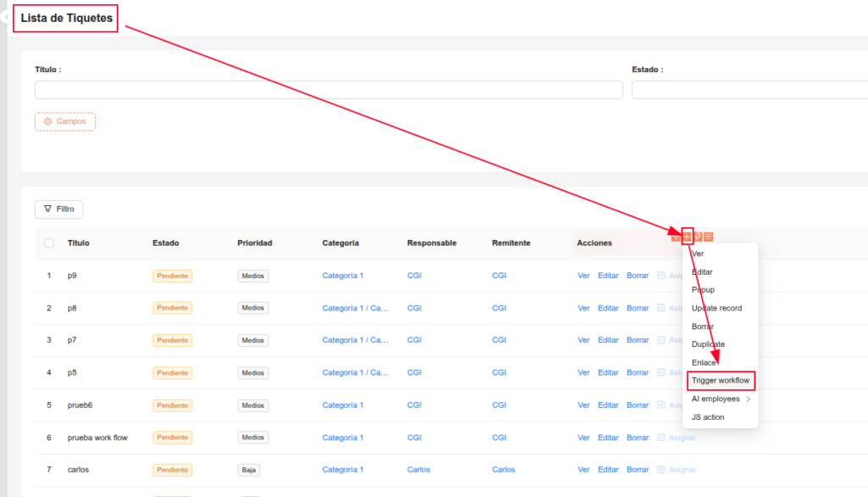Image resolution: width=868 pixels, height=497 pixels.
Task: Choose Popup from the action menu
Action: point(703,290)
